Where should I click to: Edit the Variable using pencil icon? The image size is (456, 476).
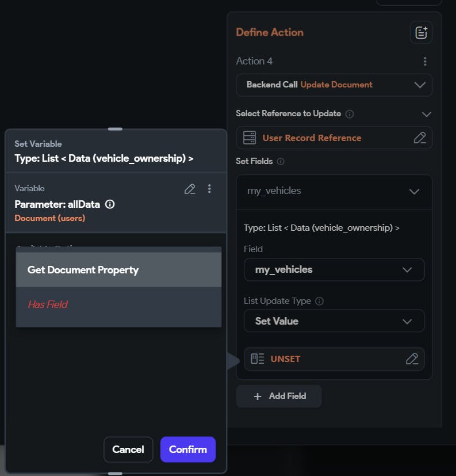point(190,189)
